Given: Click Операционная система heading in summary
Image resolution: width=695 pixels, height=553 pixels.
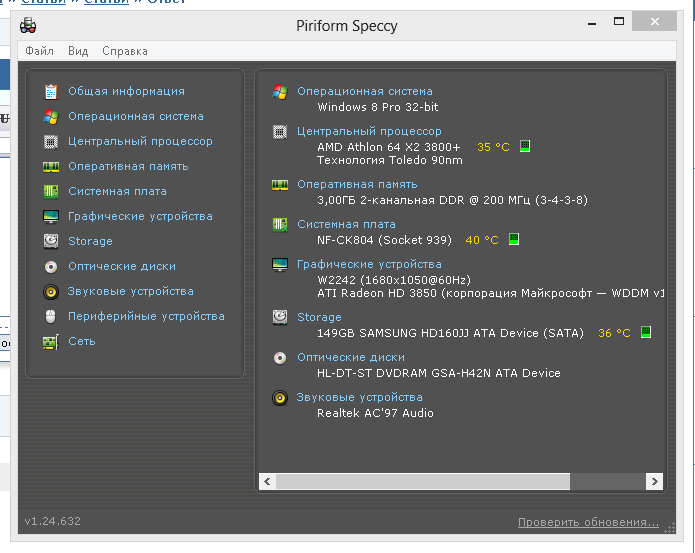Looking at the screenshot, I should [x=365, y=91].
